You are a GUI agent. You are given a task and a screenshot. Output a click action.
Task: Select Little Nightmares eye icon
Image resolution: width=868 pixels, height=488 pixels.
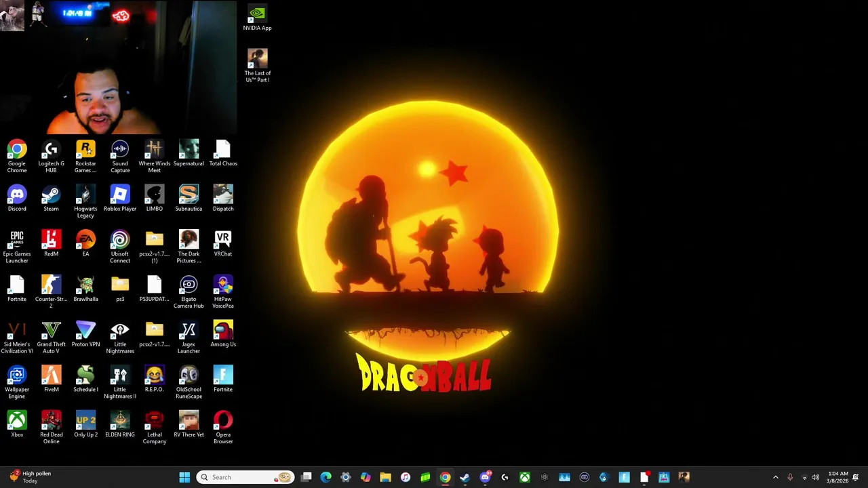coord(120,338)
